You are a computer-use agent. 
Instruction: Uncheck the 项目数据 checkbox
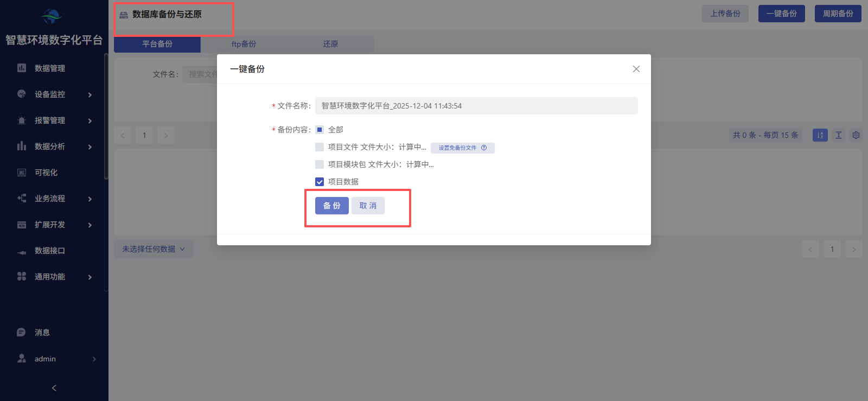[320, 182]
